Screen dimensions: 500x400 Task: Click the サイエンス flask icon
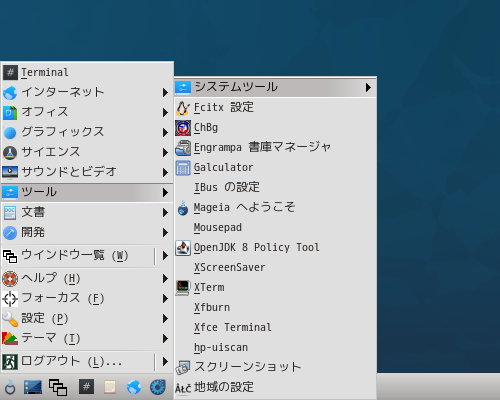[10, 152]
